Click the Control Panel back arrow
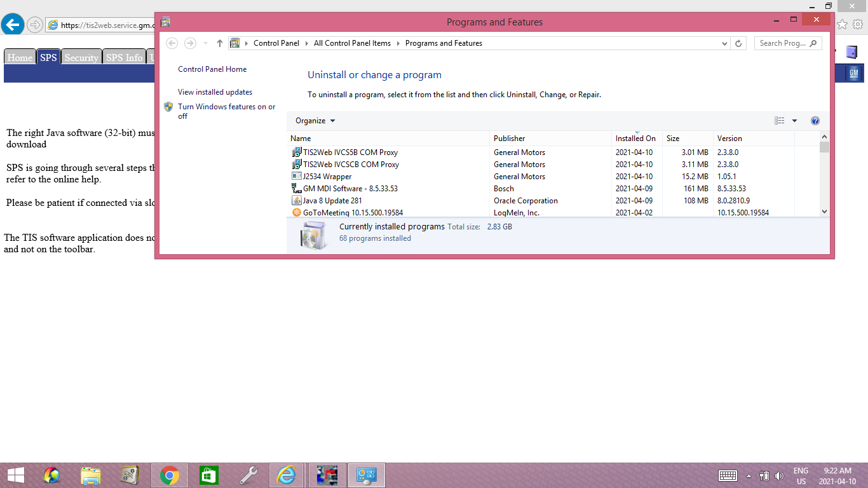This screenshot has width=868, height=488. pos(172,43)
